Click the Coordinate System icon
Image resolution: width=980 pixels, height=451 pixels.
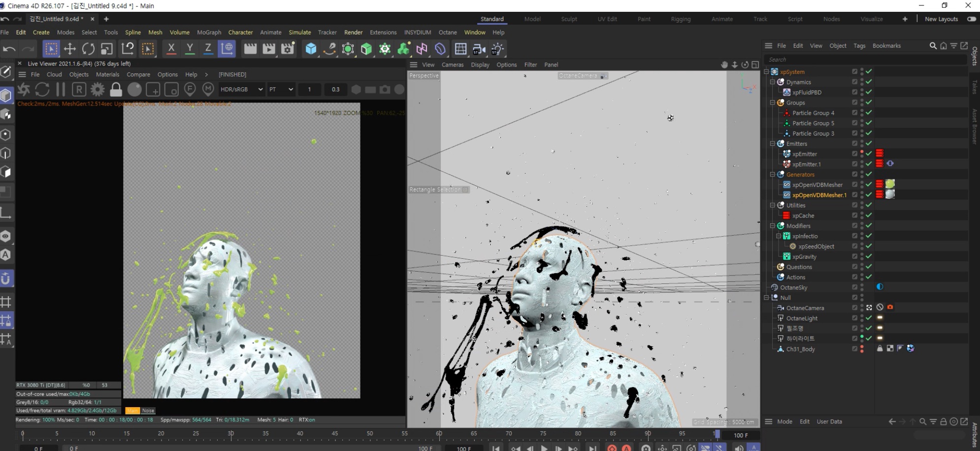pos(227,49)
